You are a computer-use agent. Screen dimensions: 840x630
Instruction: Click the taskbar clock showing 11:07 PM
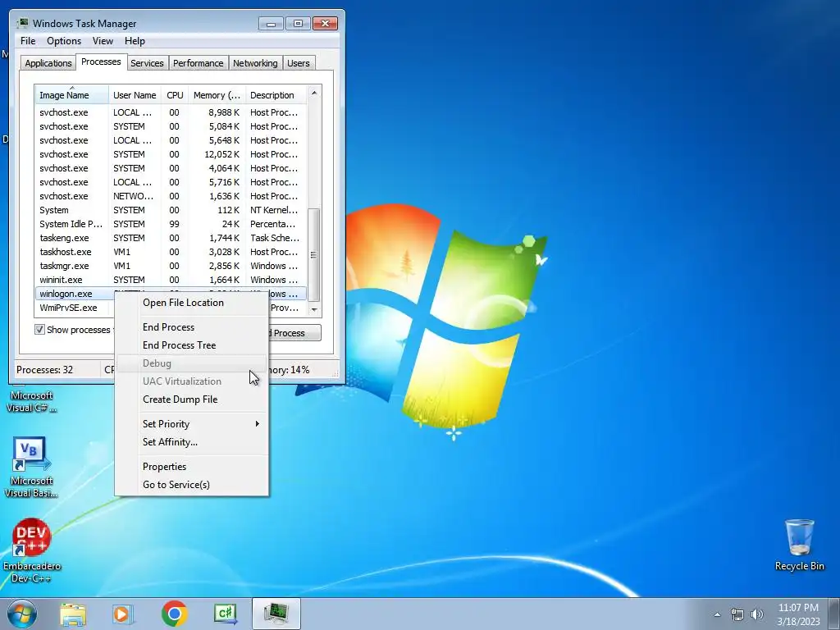(x=798, y=614)
